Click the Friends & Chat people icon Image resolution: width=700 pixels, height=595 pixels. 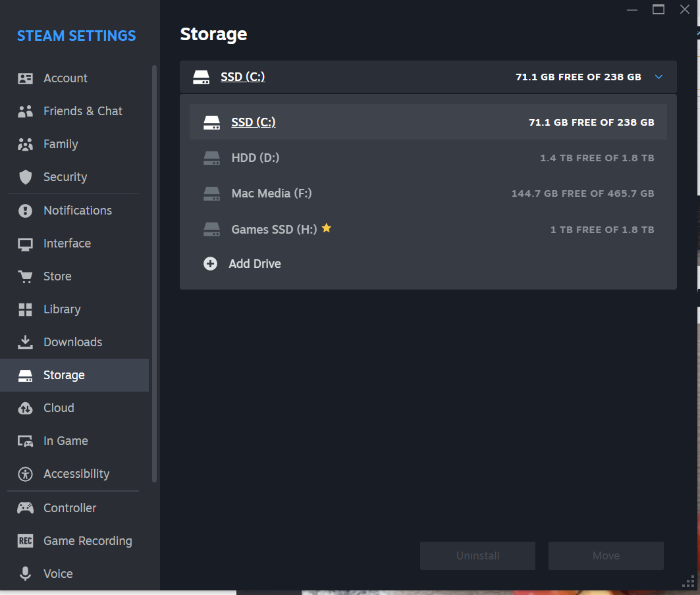click(x=26, y=111)
